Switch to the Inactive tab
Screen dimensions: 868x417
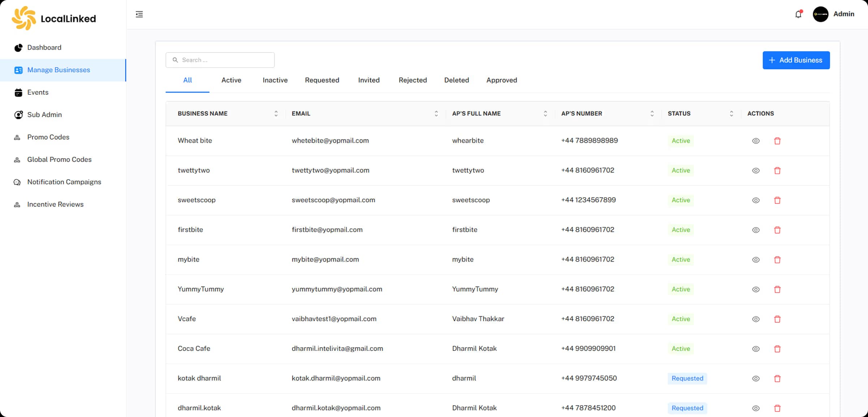click(275, 80)
